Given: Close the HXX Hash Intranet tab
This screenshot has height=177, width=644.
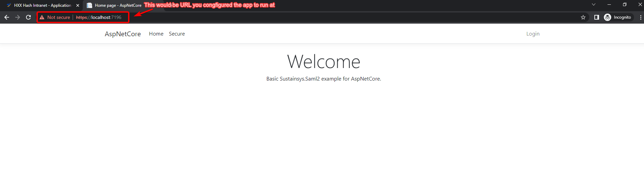Looking at the screenshot, I should (x=78, y=5).
